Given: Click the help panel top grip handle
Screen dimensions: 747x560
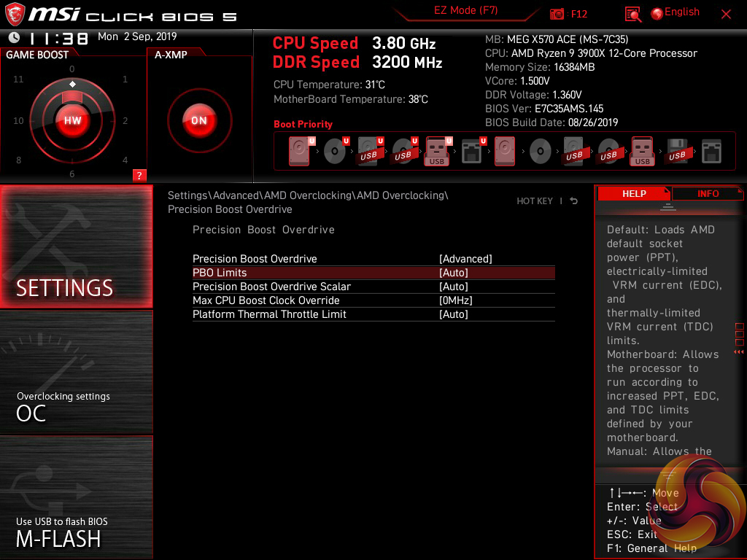Looking at the screenshot, I should click(x=668, y=206).
